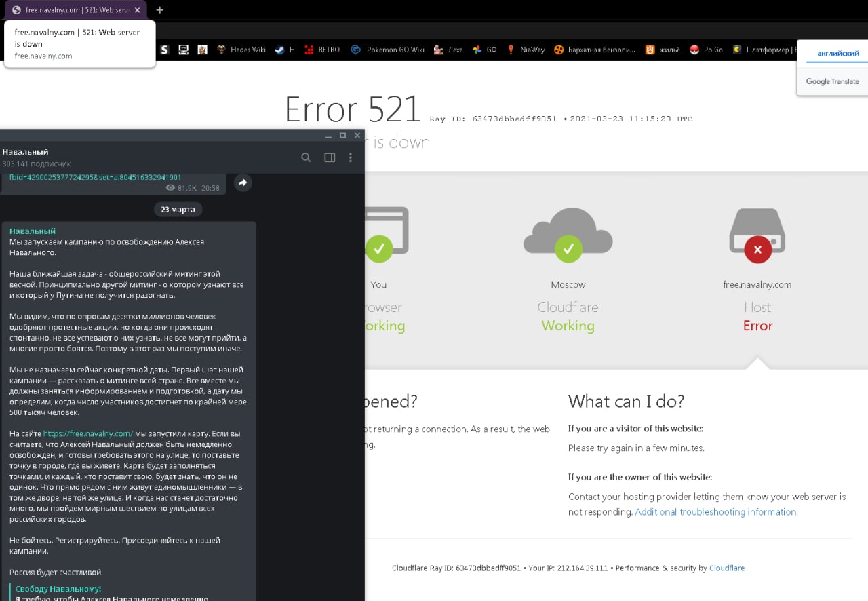
Task: Select the английский tab in Google Translate popup
Action: click(x=838, y=53)
